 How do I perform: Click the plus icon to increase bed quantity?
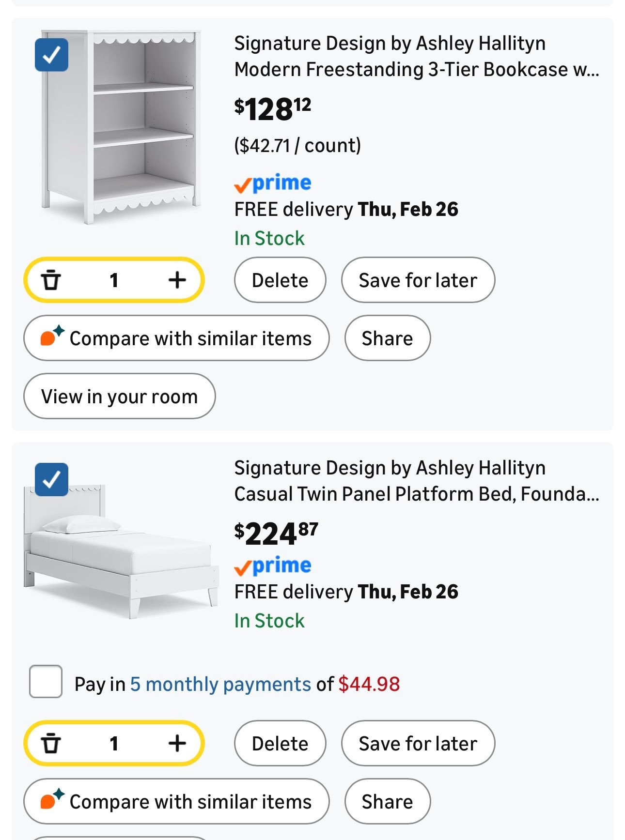(178, 744)
